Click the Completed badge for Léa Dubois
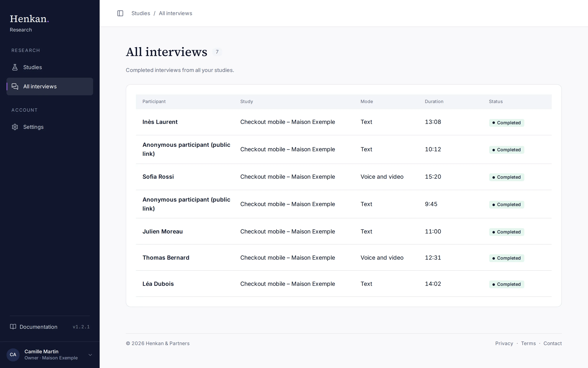The height and width of the screenshot is (368, 588). click(506, 284)
